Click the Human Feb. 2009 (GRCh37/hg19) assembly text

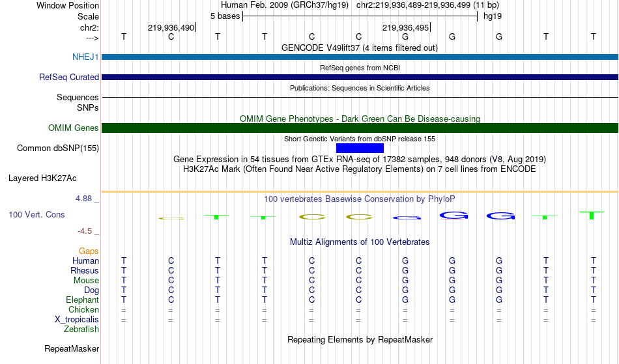click(x=285, y=5)
